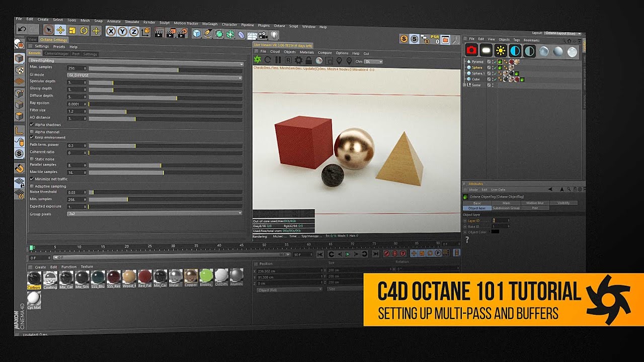The width and height of the screenshot is (644, 362).
Task: Open Group pixels 2x2 dropdown
Action: (x=155, y=214)
